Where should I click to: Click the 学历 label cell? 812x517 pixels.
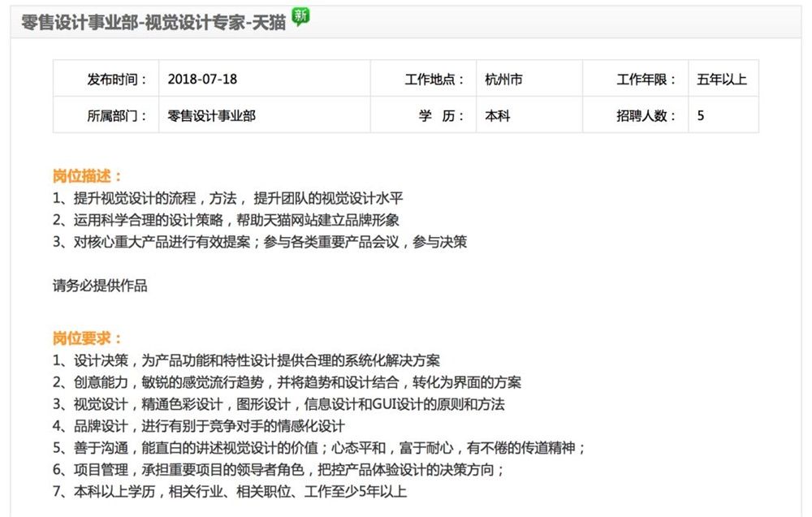click(x=424, y=115)
